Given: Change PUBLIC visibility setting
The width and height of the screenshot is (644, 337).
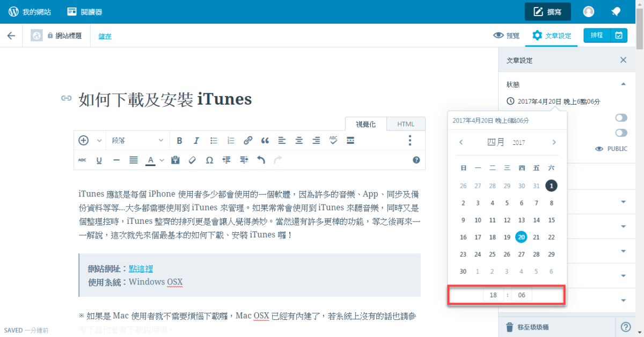Looking at the screenshot, I should pos(611,149).
